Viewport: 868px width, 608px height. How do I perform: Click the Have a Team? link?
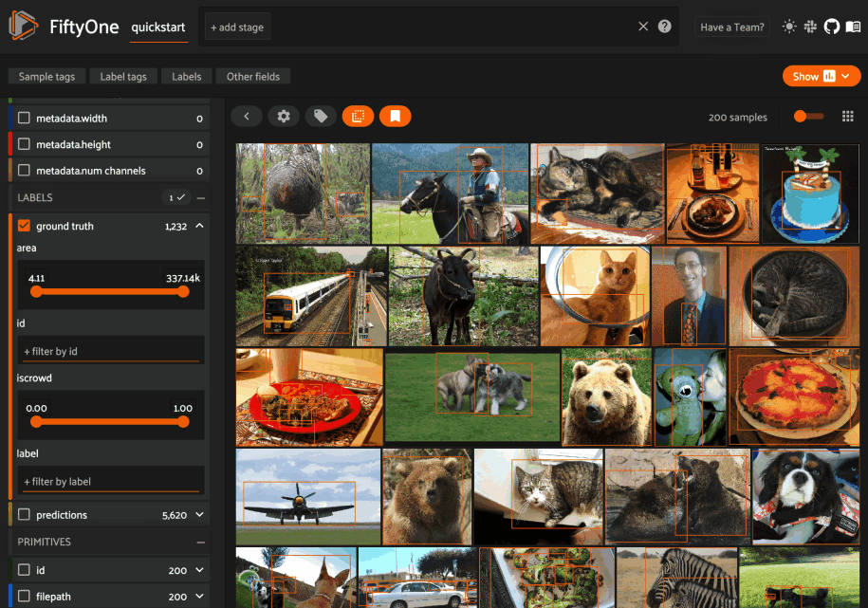(731, 28)
